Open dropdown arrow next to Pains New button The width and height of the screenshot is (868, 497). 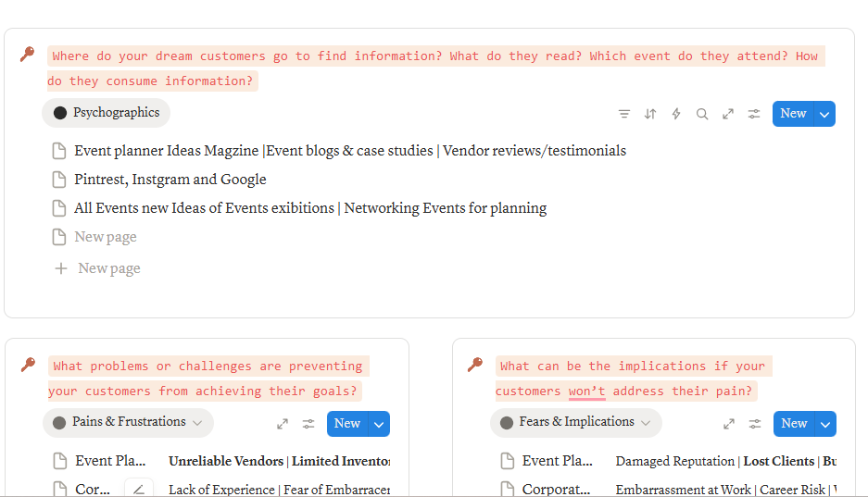pos(378,424)
